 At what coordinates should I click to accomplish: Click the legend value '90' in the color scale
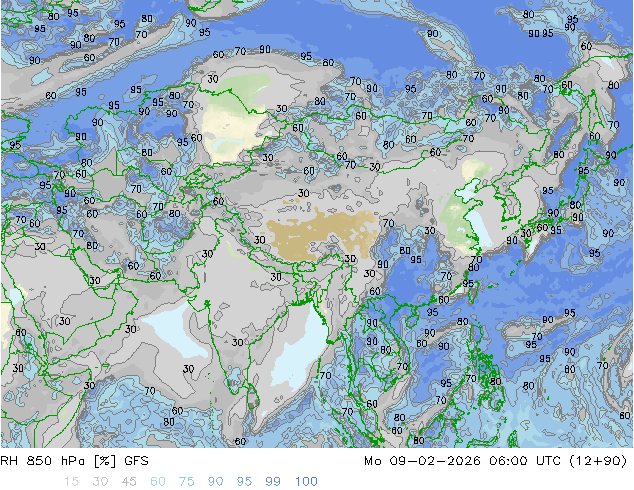215,482
